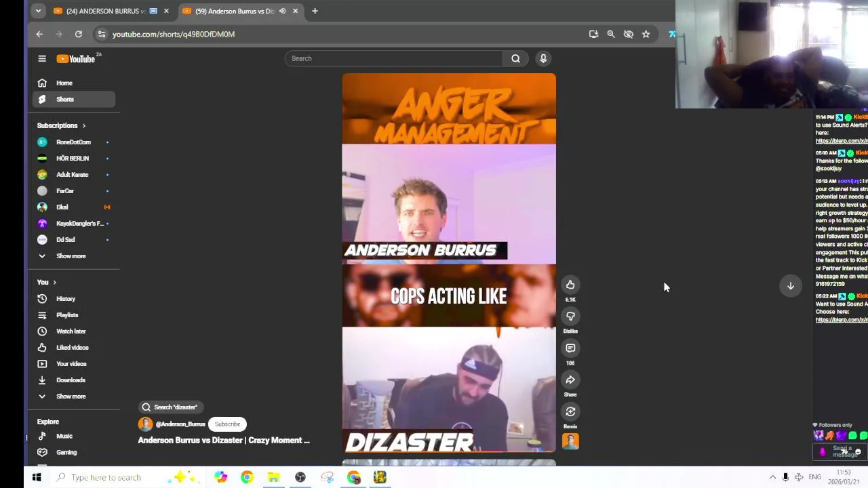Open the @Anderson_Burrus channel avatar
The image size is (868, 488).
tap(145, 424)
